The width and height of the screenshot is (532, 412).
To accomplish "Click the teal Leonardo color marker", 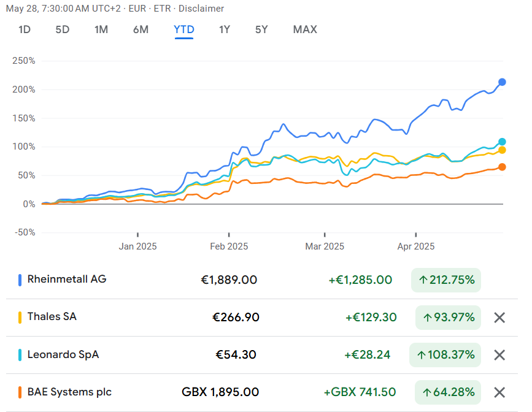I will [x=20, y=355].
